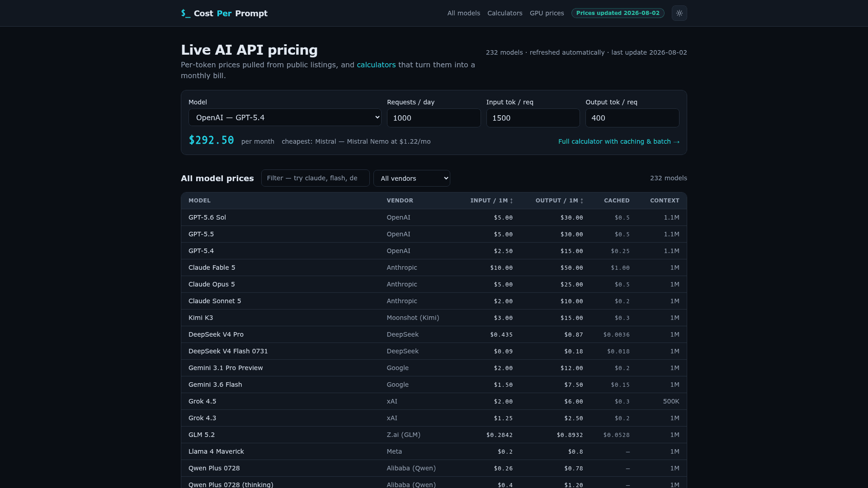Click the Meta vendor cell
Screen dimensions: 868x488
(394, 451)
